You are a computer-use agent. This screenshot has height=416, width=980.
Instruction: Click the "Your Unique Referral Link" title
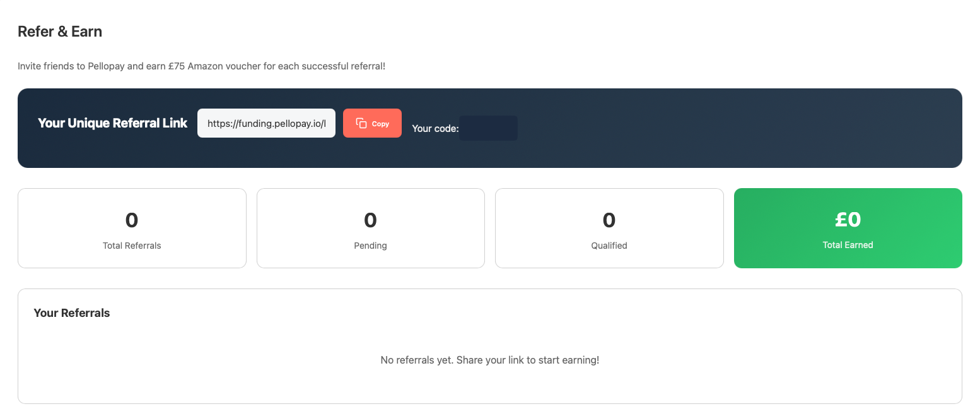click(x=112, y=123)
